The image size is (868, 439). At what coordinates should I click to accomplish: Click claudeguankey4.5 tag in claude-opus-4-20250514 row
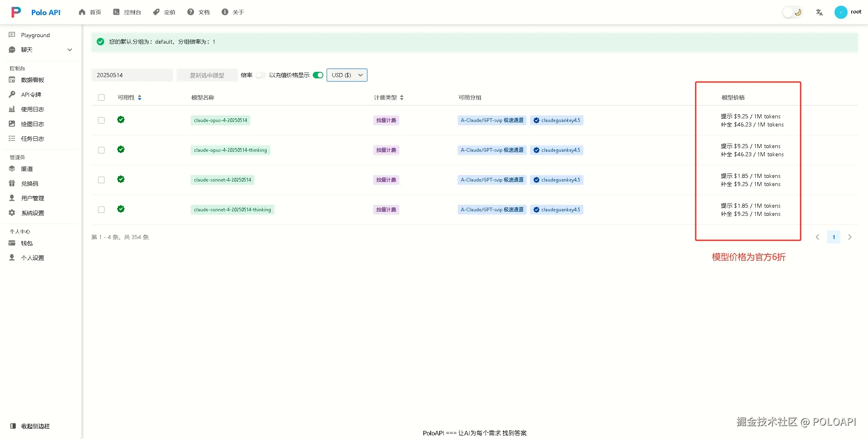[x=557, y=120]
